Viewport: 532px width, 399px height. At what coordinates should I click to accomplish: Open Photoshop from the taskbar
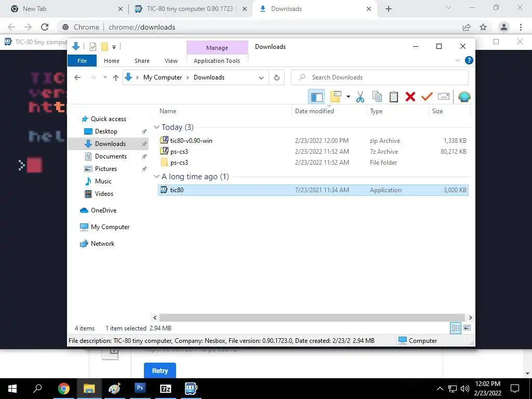(x=140, y=389)
